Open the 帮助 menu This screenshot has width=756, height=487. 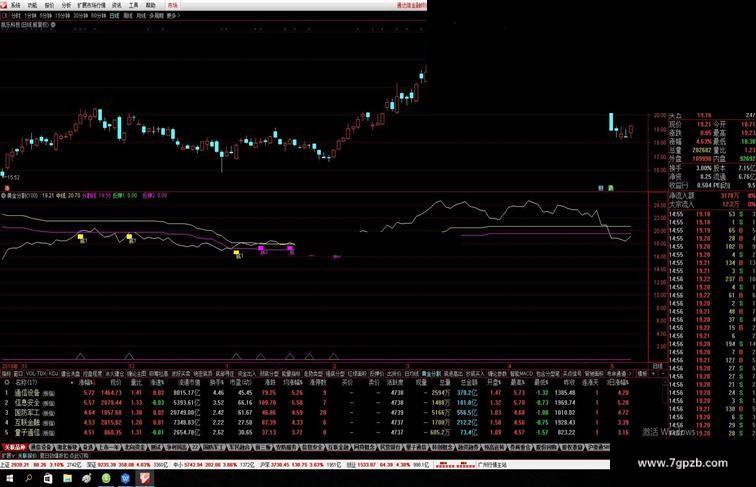150,5
